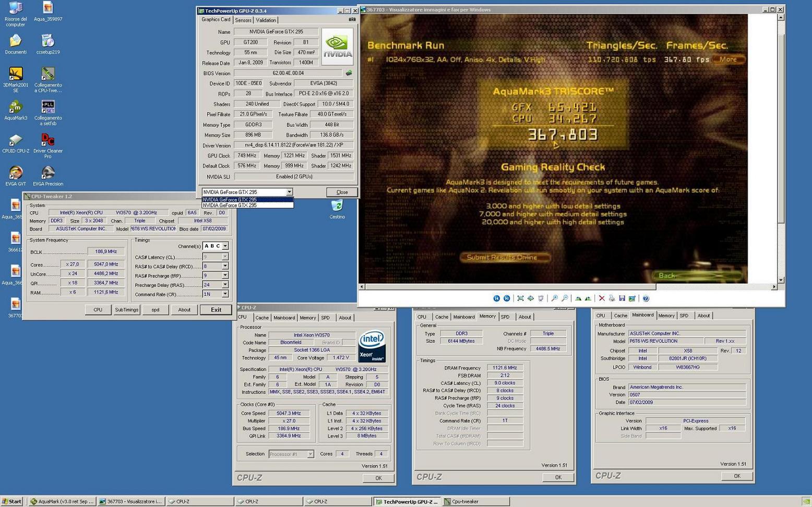The width and height of the screenshot is (812, 507).
Task: Click horizontal scrollbar right arrow in viewer
Action: [774, 286]
